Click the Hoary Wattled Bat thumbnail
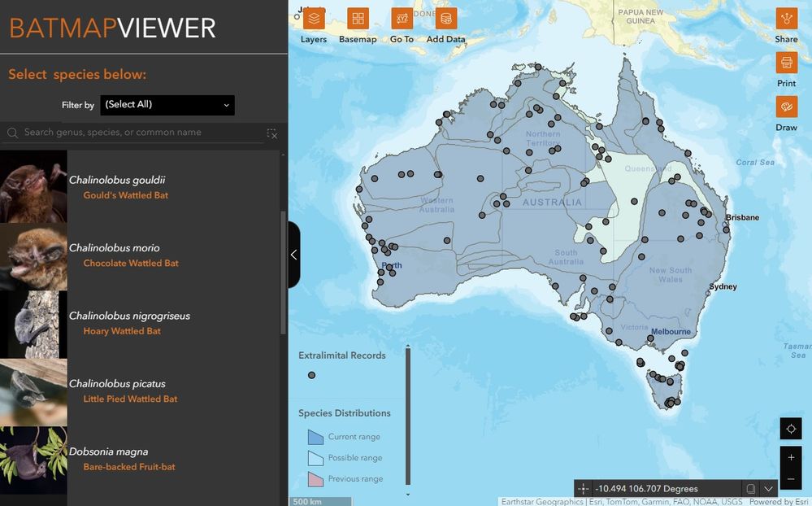812x506 pixels. [33, 325]
